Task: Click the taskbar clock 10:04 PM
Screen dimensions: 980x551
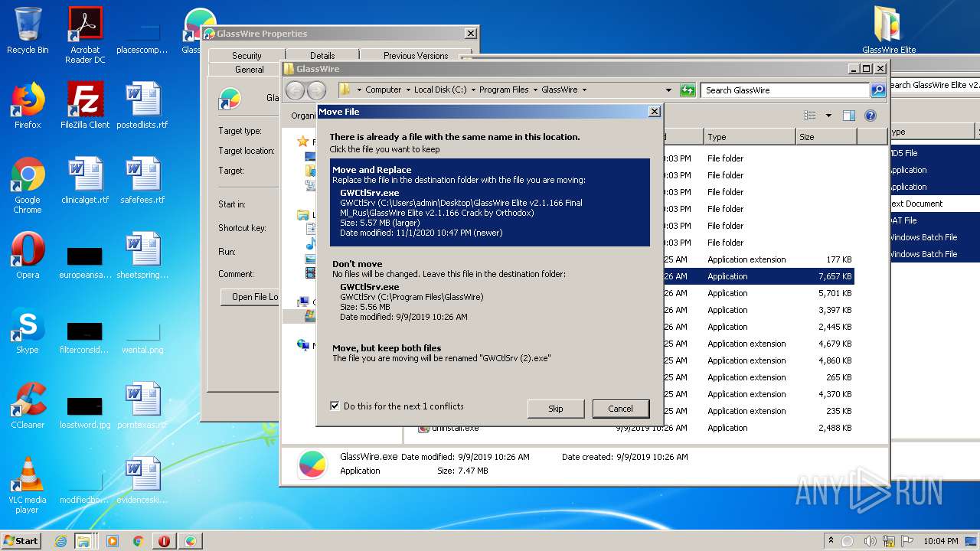Action: click(x=942, y=541)
